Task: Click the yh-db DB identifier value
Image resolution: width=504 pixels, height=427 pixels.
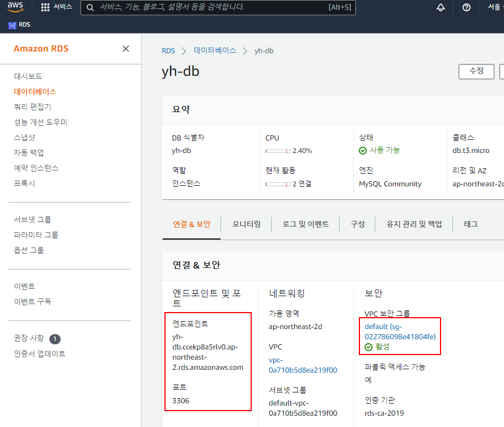Action: [181, 151]
